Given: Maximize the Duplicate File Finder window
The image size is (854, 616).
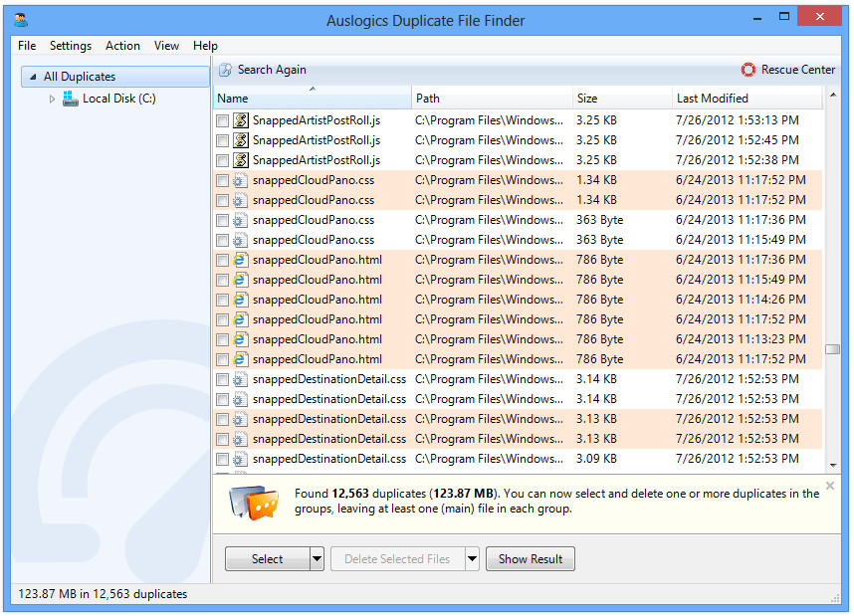Looking at the screenshot, I should coord(784,17).
